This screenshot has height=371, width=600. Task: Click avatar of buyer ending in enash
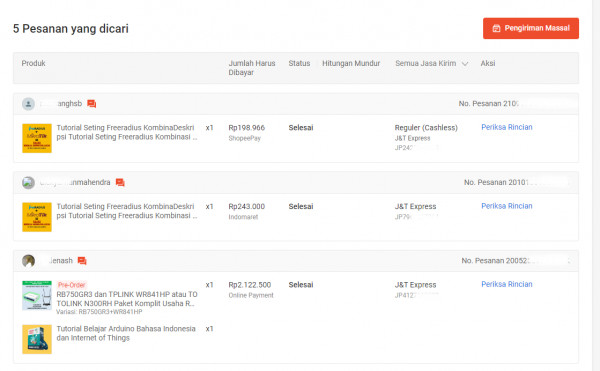click(x=28, y=261)
